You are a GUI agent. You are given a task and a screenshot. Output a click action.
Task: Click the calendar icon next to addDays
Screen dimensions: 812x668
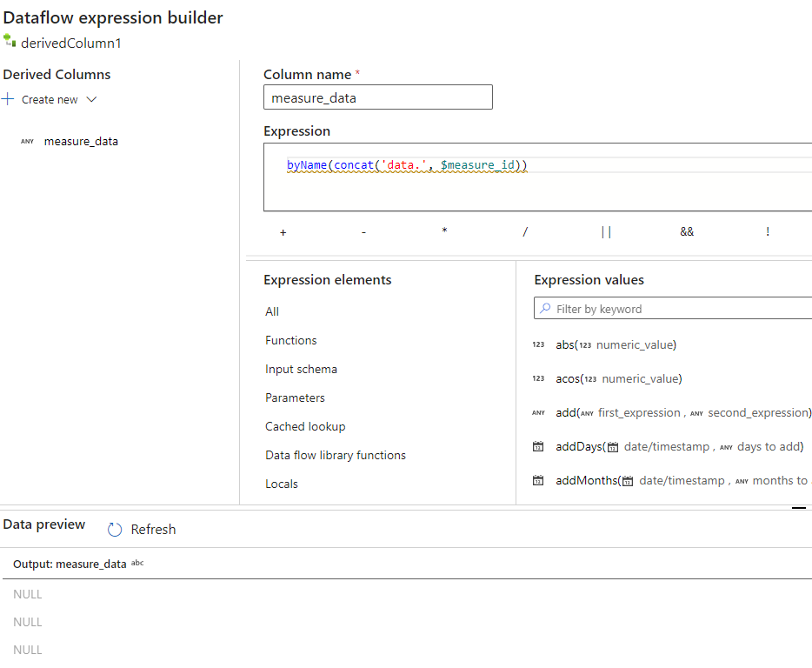538,447
